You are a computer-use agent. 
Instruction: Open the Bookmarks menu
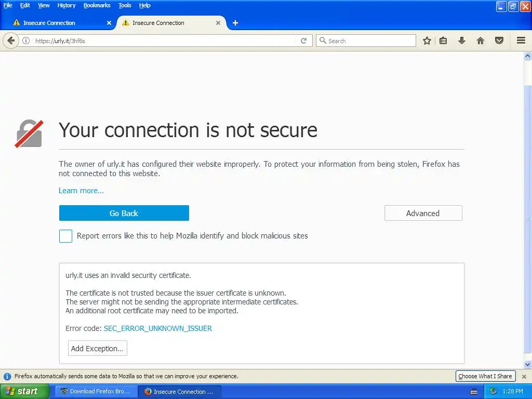[x=97, y=5]
